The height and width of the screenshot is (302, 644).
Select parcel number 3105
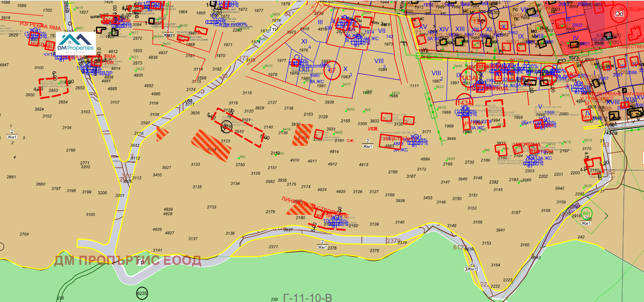pyautogui.click(x=90, y=214)
